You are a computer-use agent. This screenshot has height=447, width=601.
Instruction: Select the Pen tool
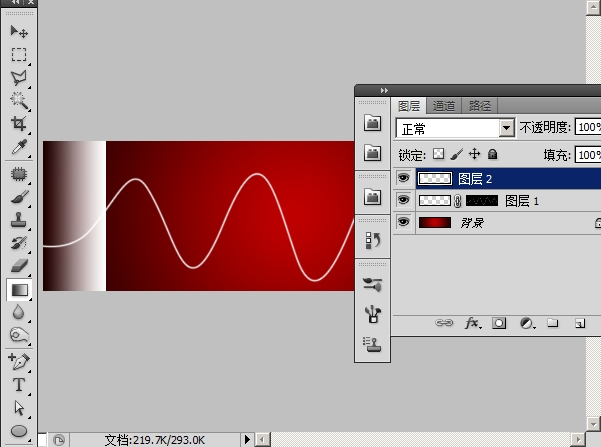click(x=19, y=362)
